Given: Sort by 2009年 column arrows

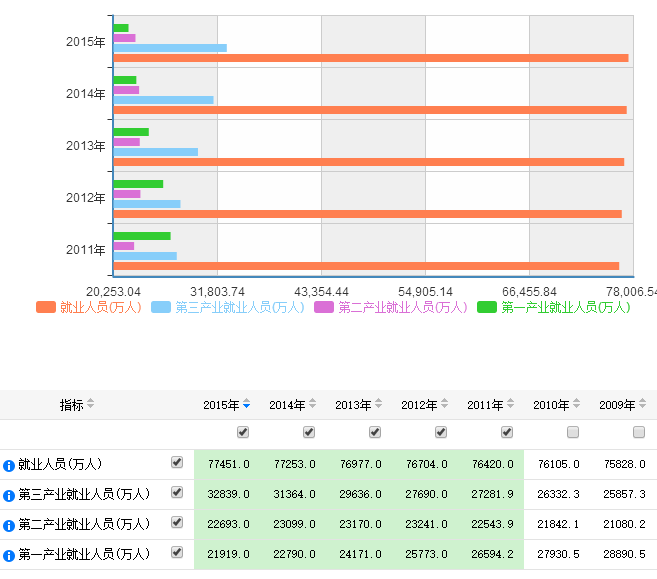Looking at the screenshot, I should coord(642,404).
